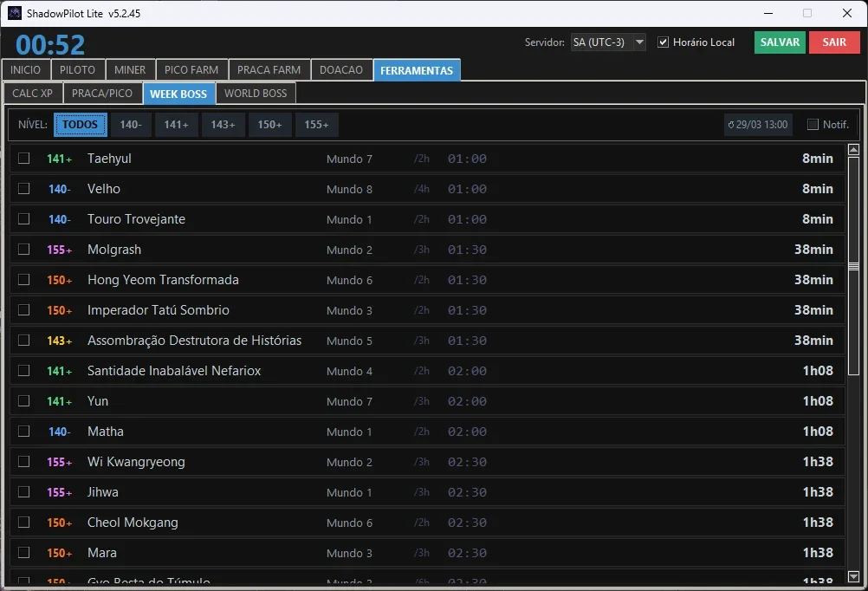Open the Servidor dropdown arrow
Image resolution: width=868 pixels, height=591 pixels.
[x=639, y=42]
